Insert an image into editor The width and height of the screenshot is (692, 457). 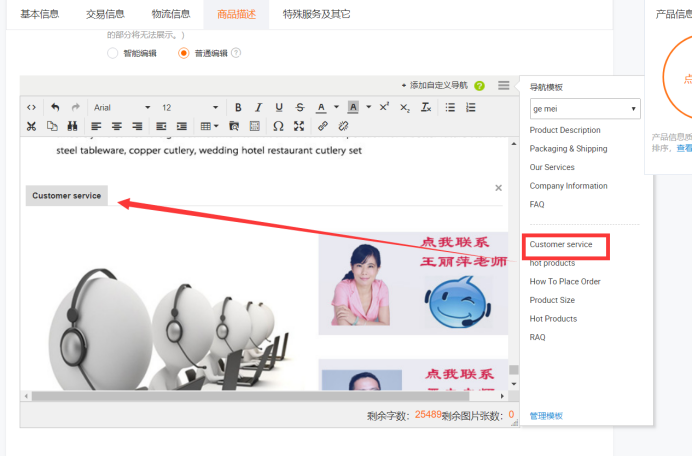tap(234, 127)
